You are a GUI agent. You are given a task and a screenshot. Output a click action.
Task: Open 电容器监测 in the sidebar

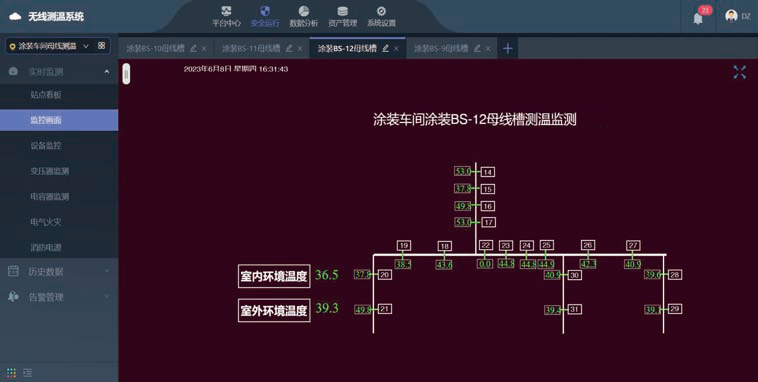click(59, 196)
